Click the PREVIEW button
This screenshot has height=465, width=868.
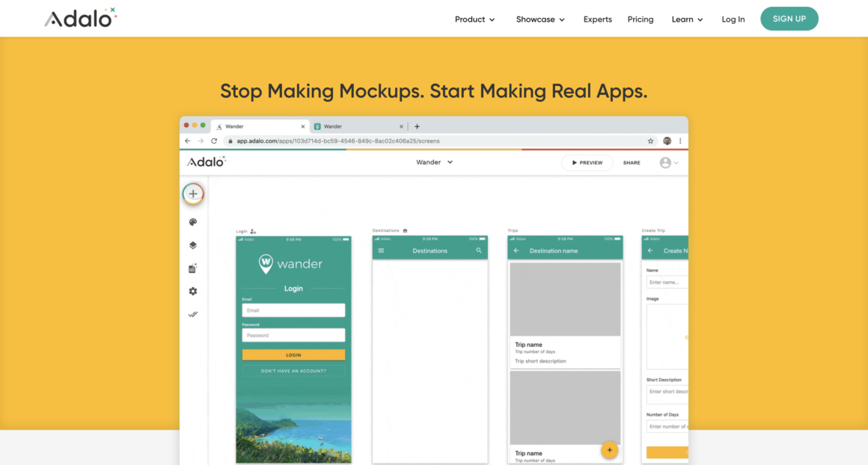[x=587, y=162]
